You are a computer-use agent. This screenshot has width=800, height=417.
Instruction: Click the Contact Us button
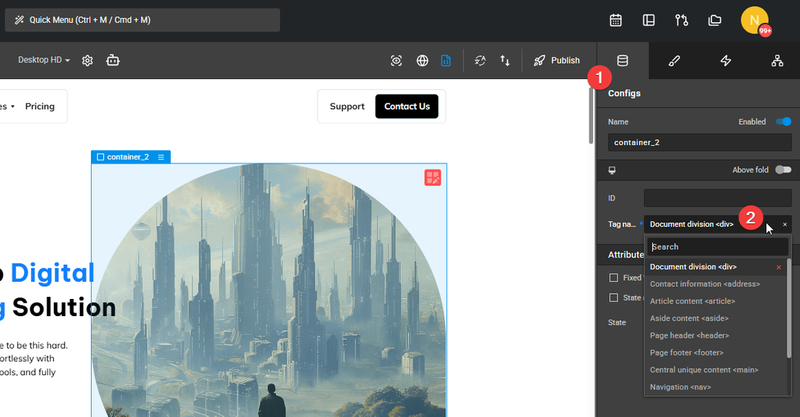click(x=407, y=106)
